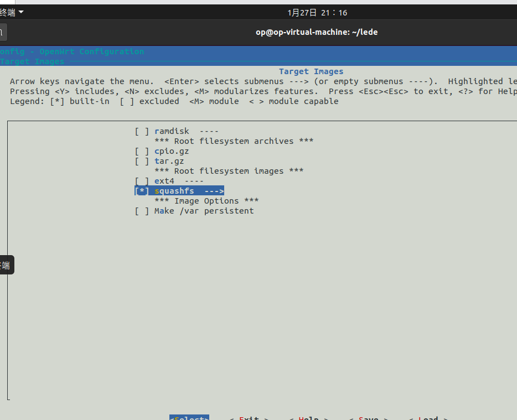This screenshot has height=420, width=517.
Task: Click the Target Images breadcrumb line
Action: click(x=32, y=61)
